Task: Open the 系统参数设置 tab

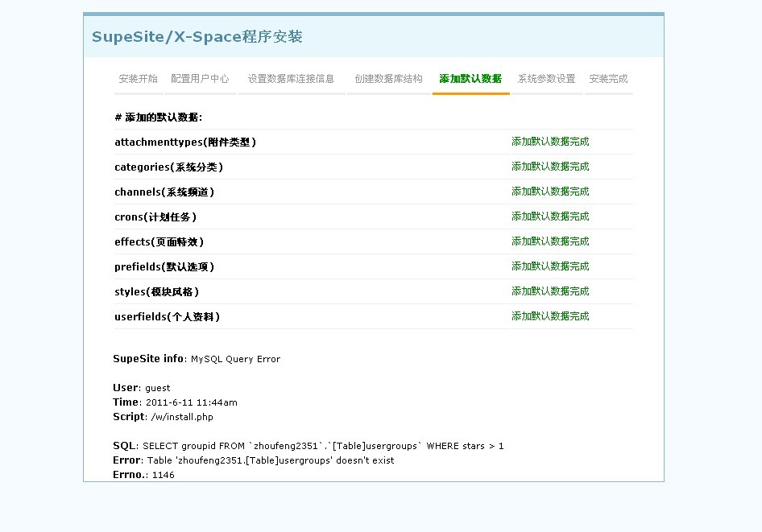Action: pyautogui.click(x=546, y=79)
